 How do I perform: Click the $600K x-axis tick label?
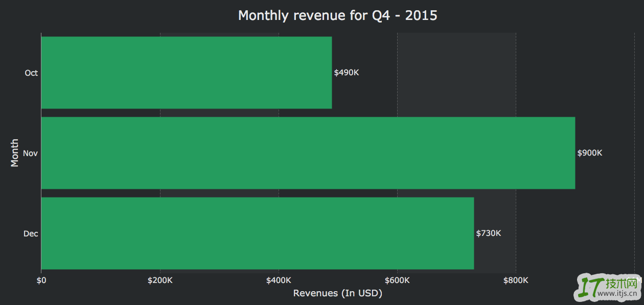click(397, 280)
